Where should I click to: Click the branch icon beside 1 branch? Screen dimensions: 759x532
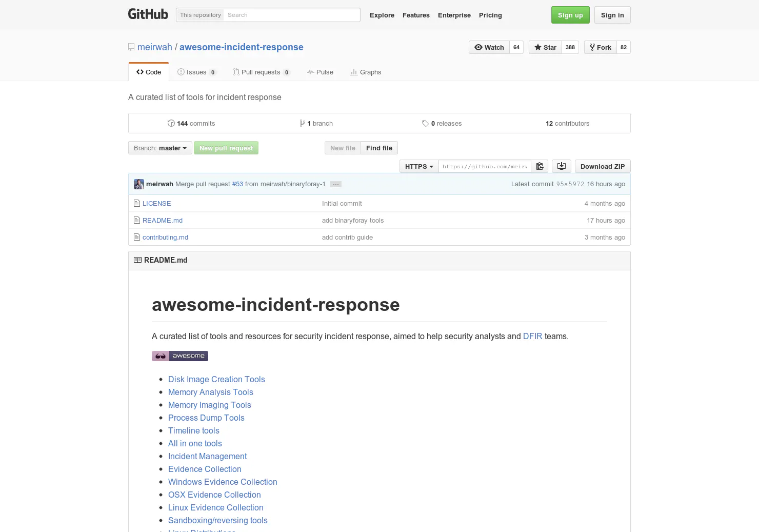click(x=303, y=123)
